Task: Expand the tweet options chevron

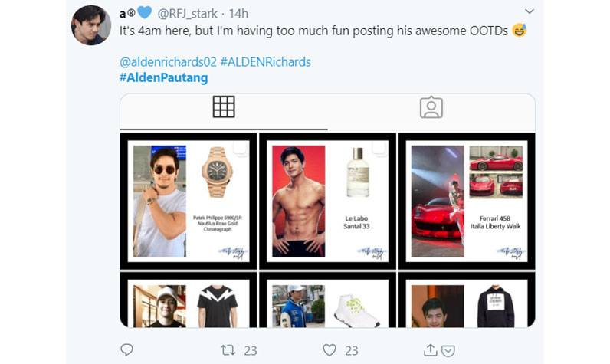Action: pos(529,11)
